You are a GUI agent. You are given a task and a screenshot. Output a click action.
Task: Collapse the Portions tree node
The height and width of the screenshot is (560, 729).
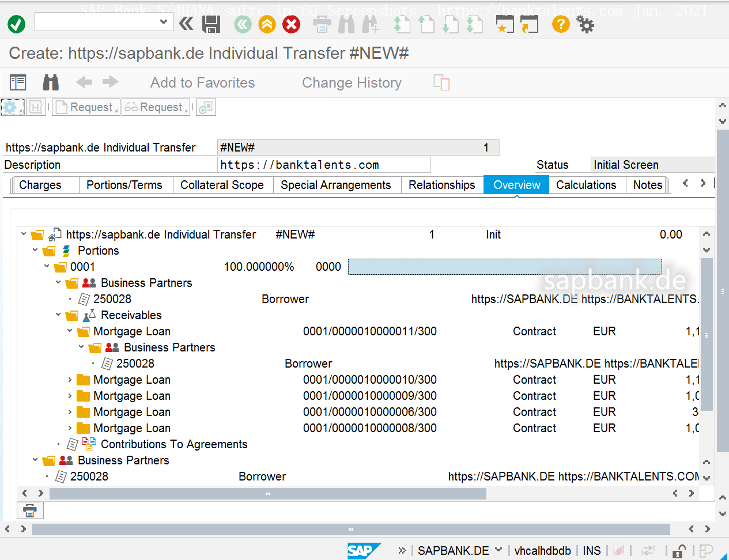(x=35, y=250)
